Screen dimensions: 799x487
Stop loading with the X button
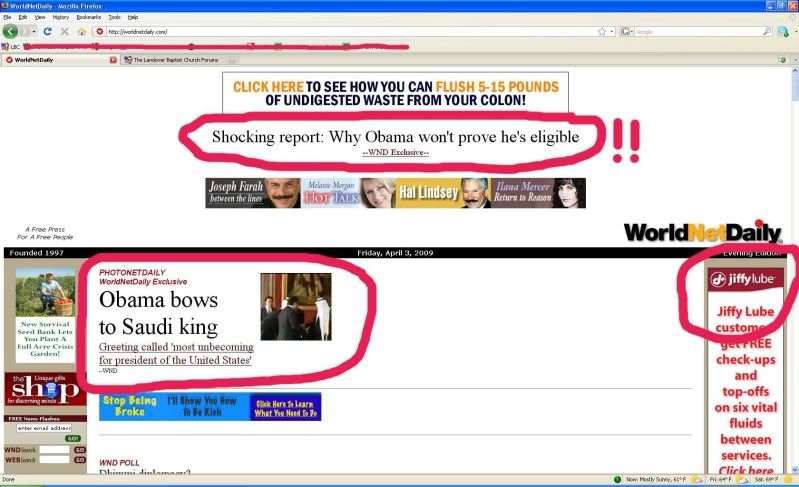(65, 31)
